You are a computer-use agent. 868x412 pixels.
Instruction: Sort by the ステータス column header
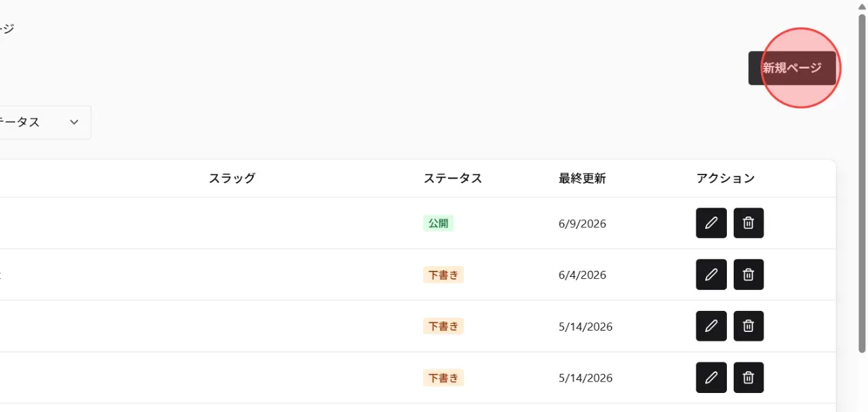pos(453,179)
